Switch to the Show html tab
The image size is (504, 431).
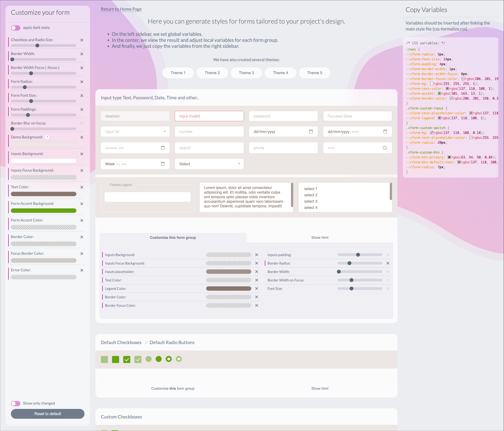click(x=320, y=238)
